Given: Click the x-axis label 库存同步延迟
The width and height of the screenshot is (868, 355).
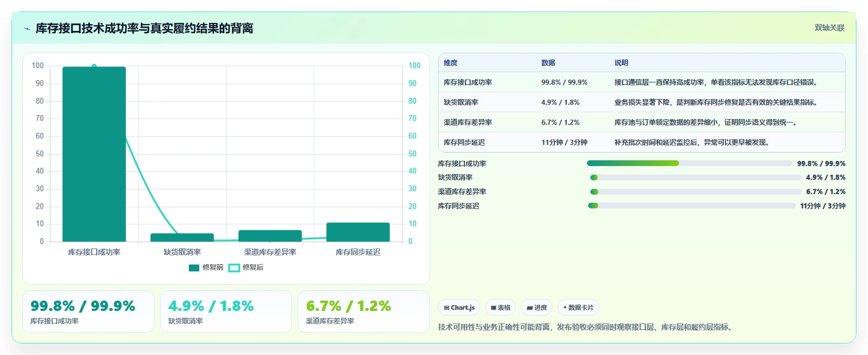Looking at the screenshot, I should click(x=358, y=252).
